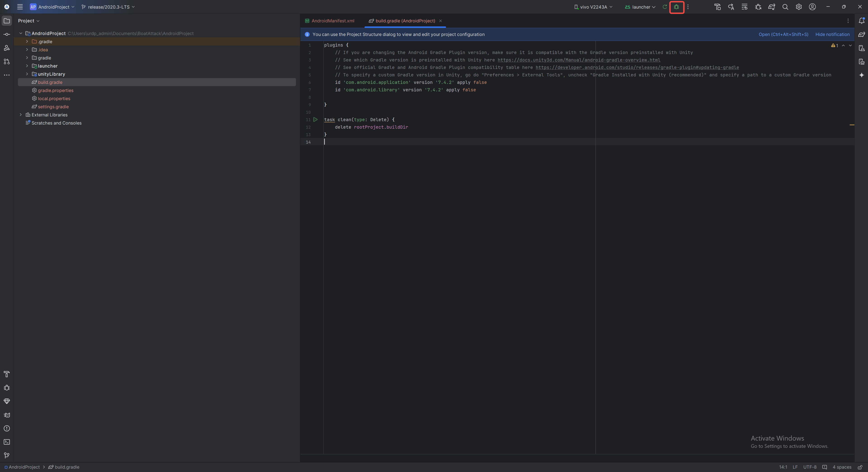The height and width of the screenshot is (472, 868).
Task: Open the Gemini sparkle tool window
Action: click(x=861, y=75)
